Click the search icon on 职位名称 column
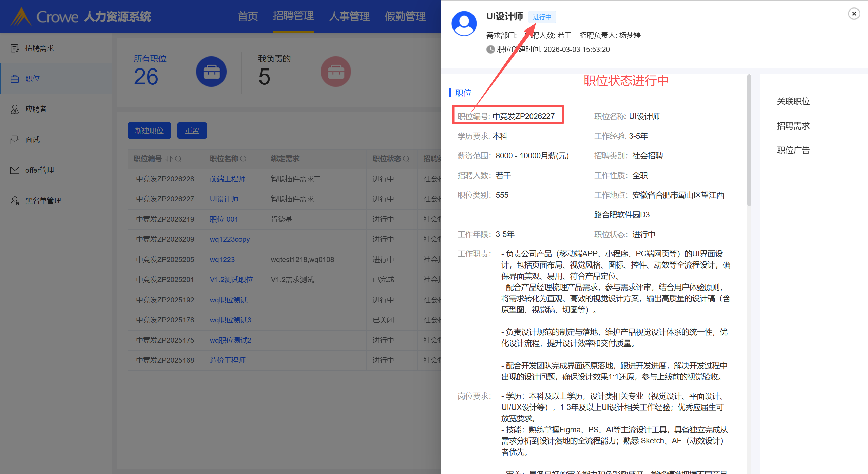 pos(244,159)
